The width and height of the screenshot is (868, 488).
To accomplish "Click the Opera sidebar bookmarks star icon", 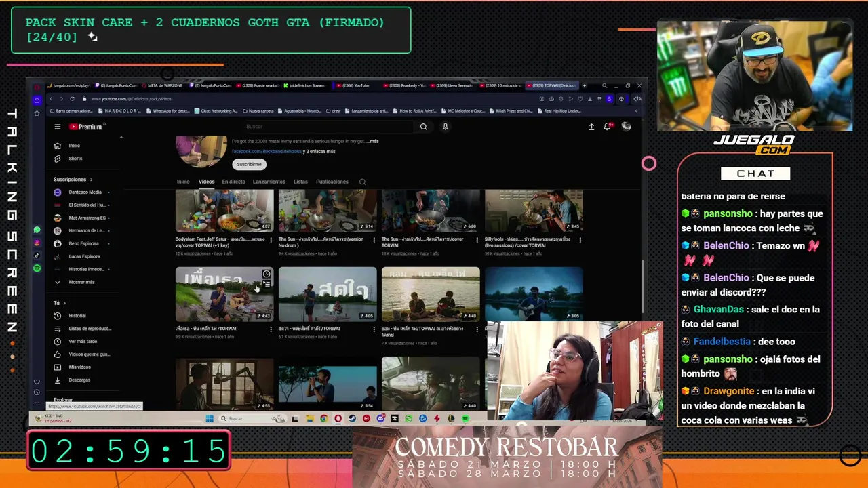I will tap(37, 113).
